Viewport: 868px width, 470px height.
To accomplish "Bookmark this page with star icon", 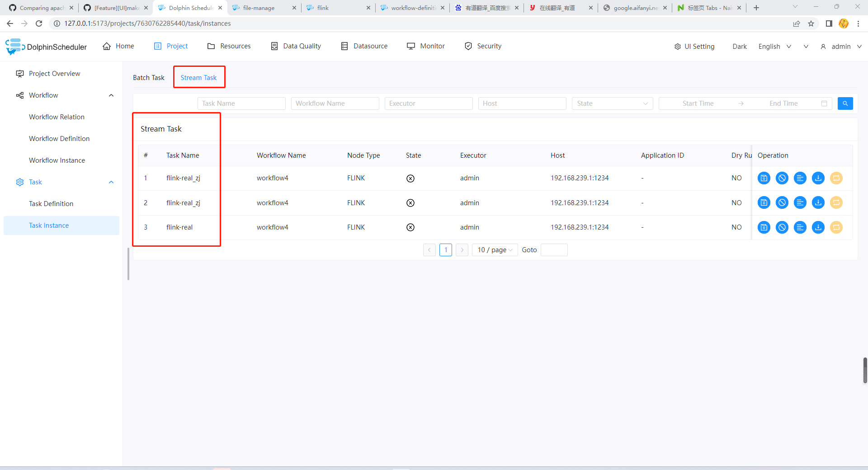I will (x=811, y=23).
